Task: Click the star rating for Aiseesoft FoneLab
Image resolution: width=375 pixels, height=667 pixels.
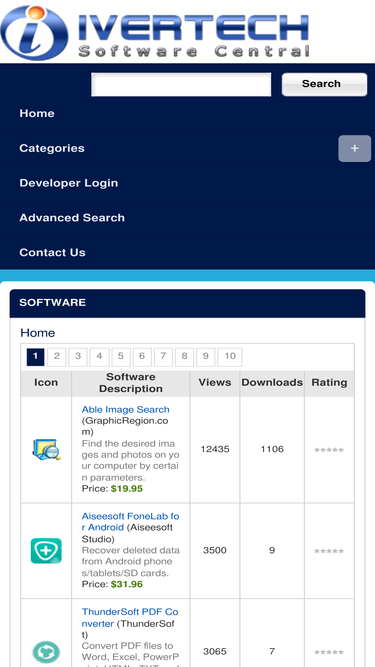Action: [x=329, y=551]
